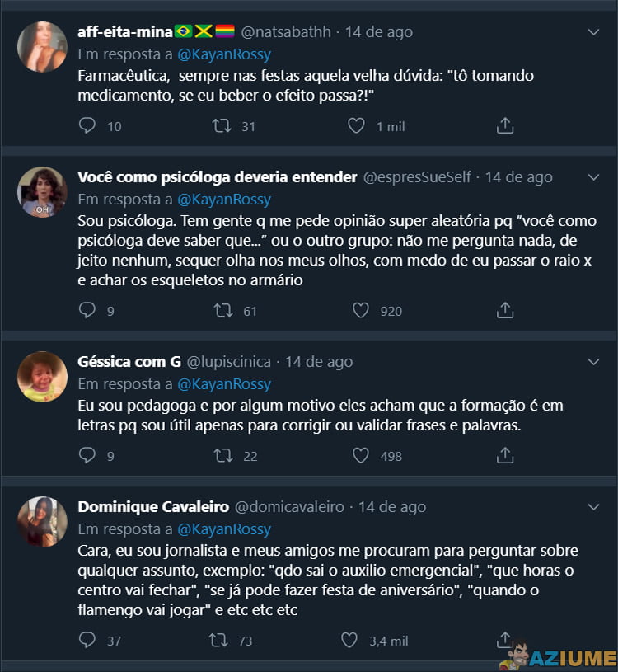Click the reply icon on espresSueSelf's tweet
This screenshot has width=618, height=672.
tap(87, 311)
